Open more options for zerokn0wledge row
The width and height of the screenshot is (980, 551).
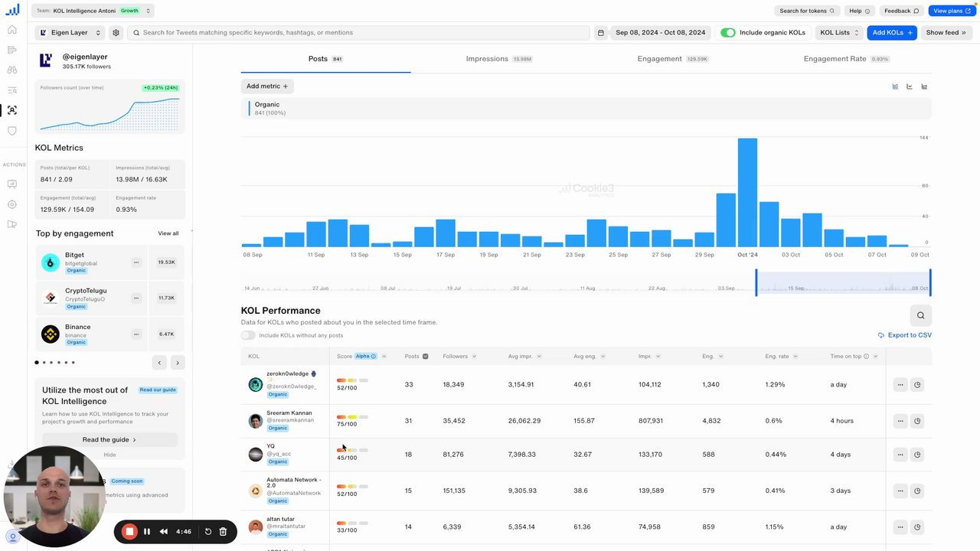tap(900, 384)
